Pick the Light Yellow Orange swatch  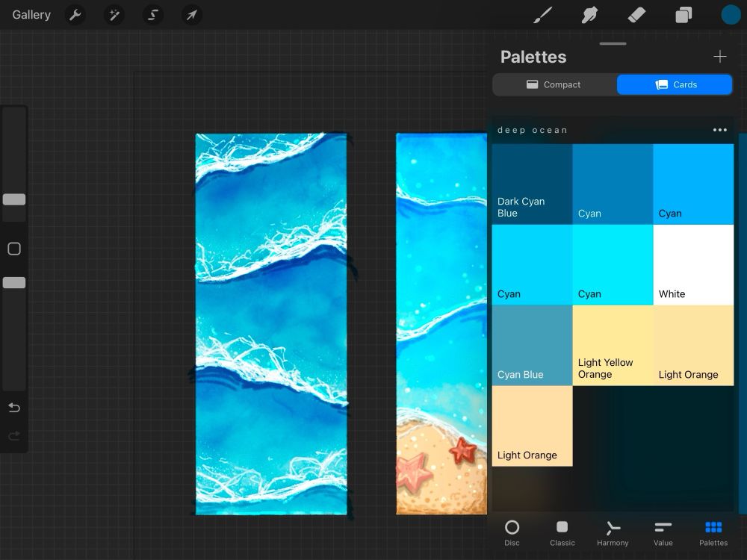(613, 345)
